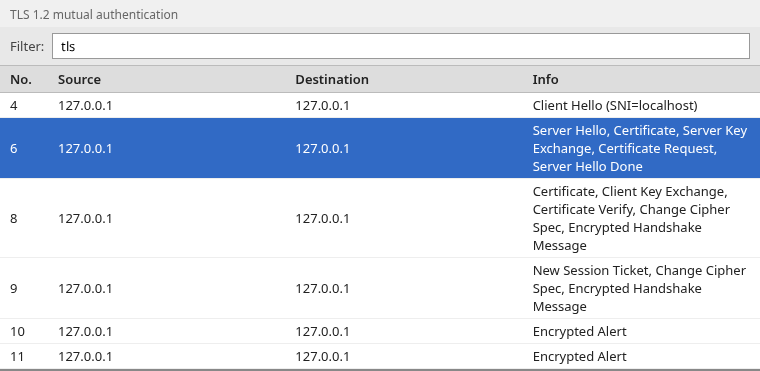Click Certificate, Client Key Exchange info text
This screenshot has height=371, width=760.
[631, 218]
